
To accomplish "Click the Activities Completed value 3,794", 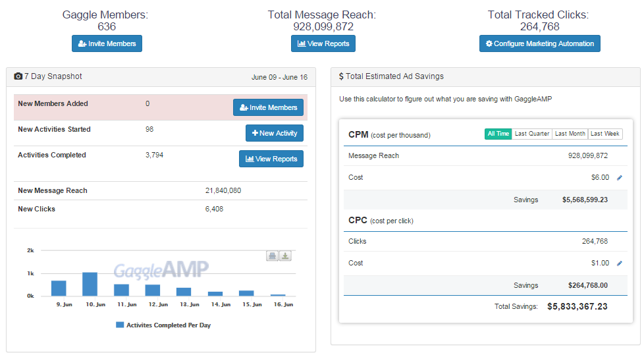I will click(x=154, y=155).
